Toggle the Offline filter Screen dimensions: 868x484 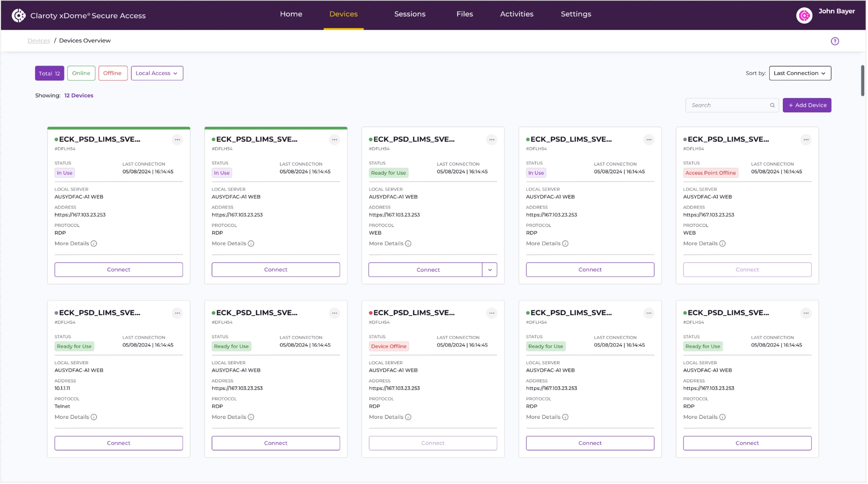pos(112,73)
